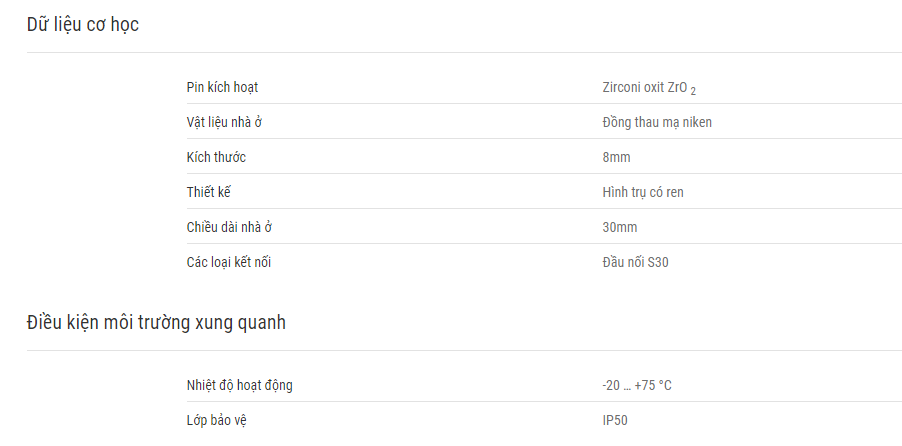The image size is (902, 446).
Task: Click the "8mm" size value
Action: pyautogui.click(x=616, y=157)
